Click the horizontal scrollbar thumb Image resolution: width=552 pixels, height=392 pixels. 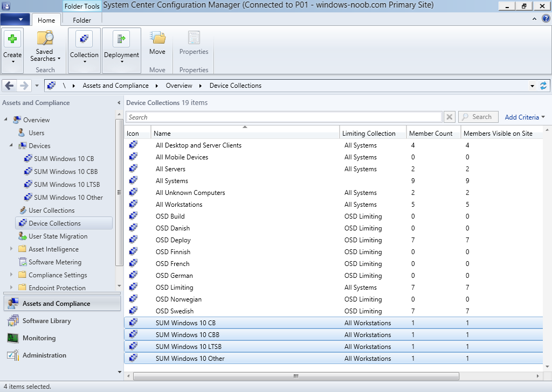[296, 376]
